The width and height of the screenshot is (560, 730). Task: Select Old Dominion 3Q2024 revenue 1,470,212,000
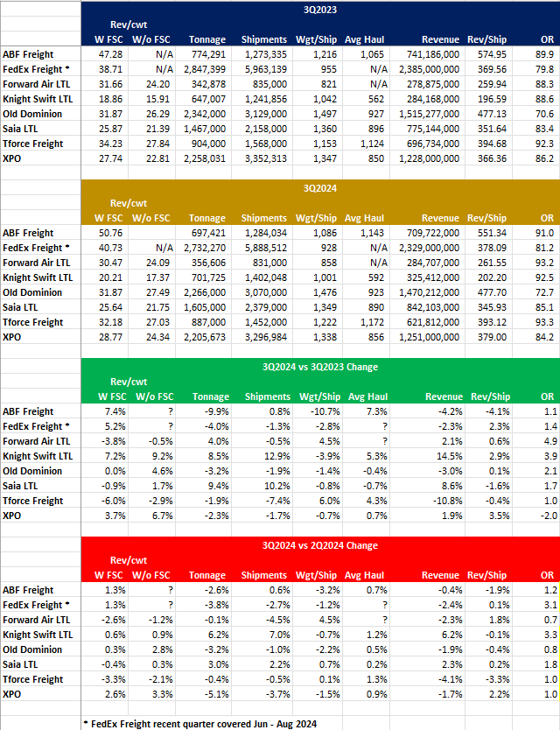pos(430,292)
